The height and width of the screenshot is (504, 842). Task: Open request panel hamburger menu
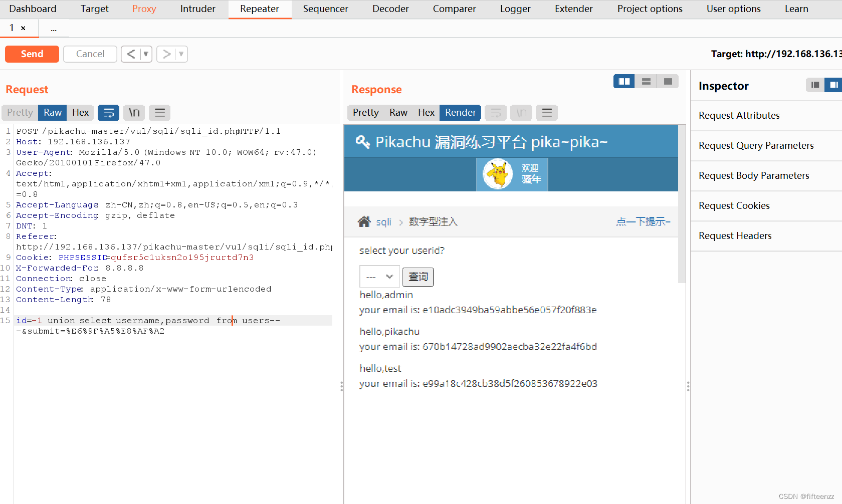160,113
